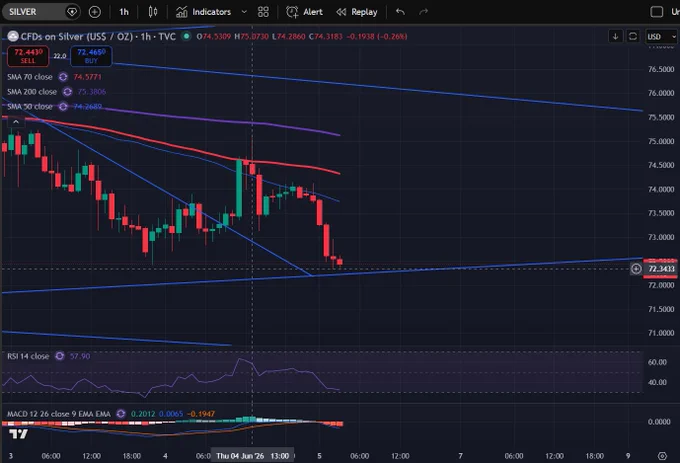
Task: Click the -0.1947 MACD value
Action: click(x=201, y=414)
